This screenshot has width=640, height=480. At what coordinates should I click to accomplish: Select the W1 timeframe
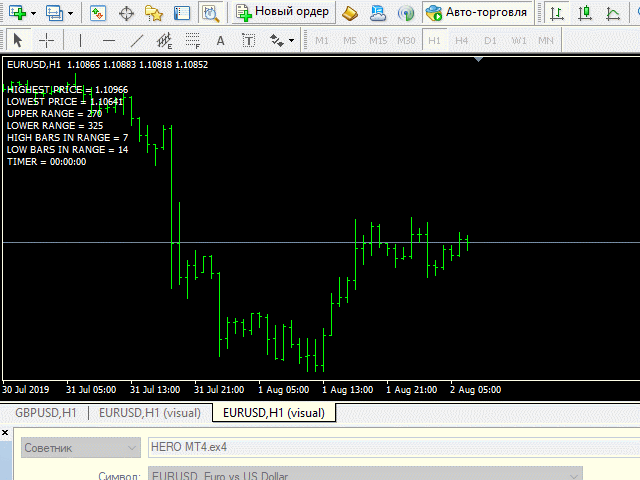coord(519,40)
